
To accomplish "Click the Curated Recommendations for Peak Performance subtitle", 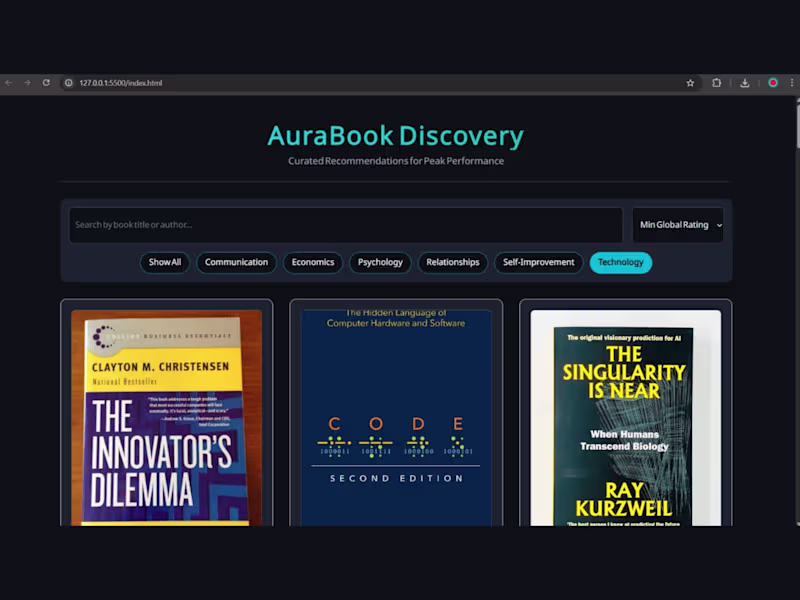I will [395, 161].
